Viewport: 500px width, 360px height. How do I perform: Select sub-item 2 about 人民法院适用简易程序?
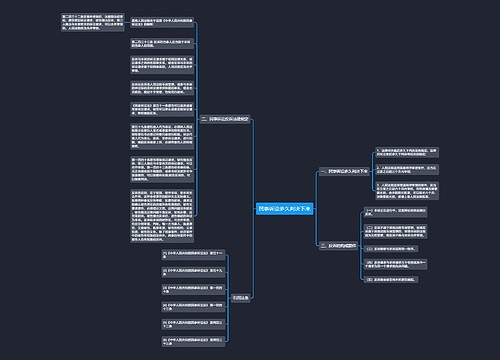[407, 170]
